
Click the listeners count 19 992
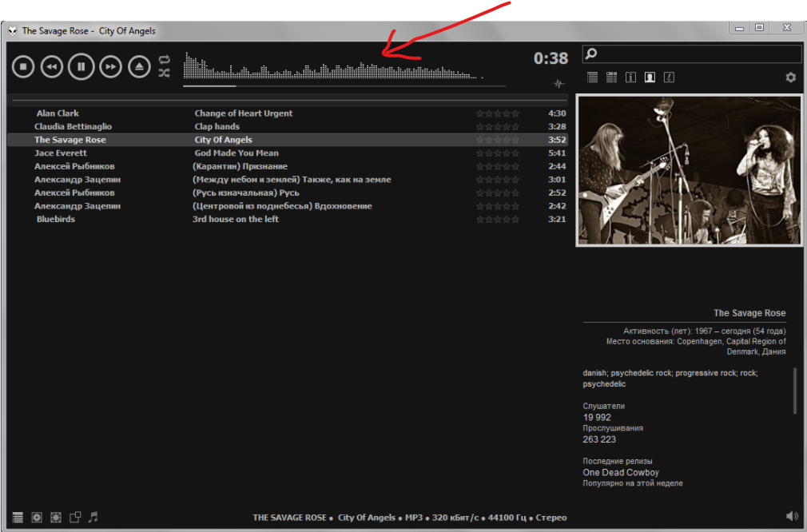click(x=597, y=417)
